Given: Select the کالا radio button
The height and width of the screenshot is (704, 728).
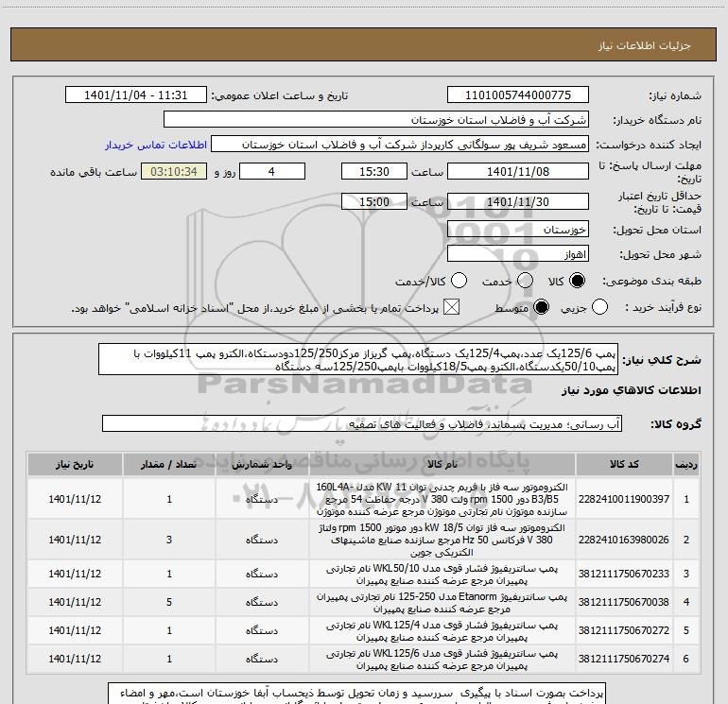Looking at the screenshot, I should point(577,281).
